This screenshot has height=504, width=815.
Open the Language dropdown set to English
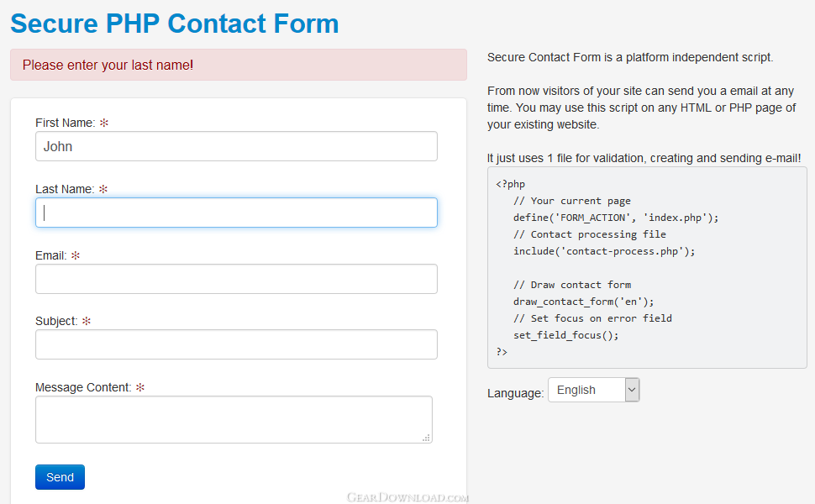click(593, 390)
